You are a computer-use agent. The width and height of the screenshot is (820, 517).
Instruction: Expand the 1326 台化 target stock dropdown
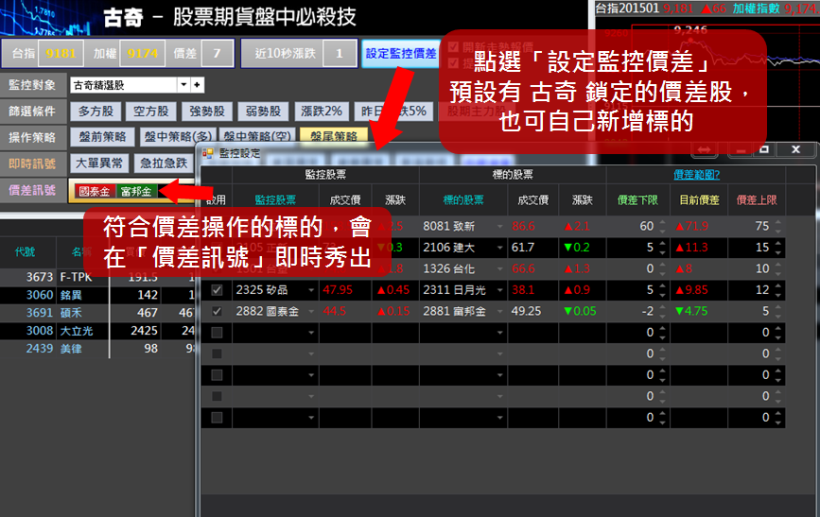tap(500, 269)
